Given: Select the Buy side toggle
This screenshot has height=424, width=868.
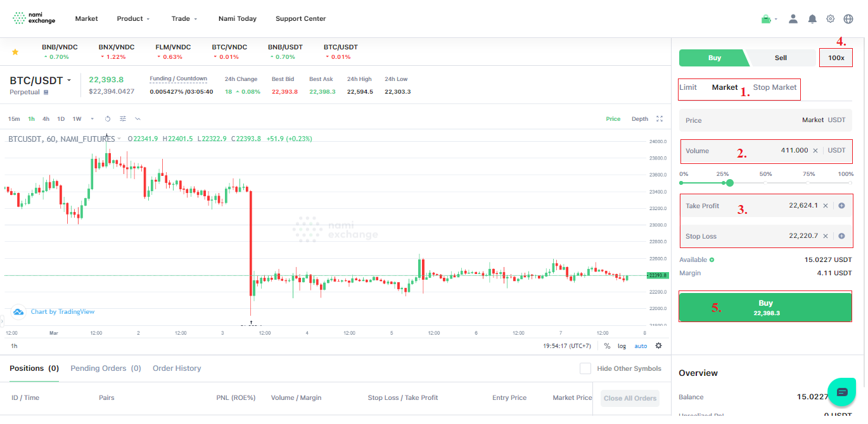Looking at the screenshot, I should pos(714,58).
